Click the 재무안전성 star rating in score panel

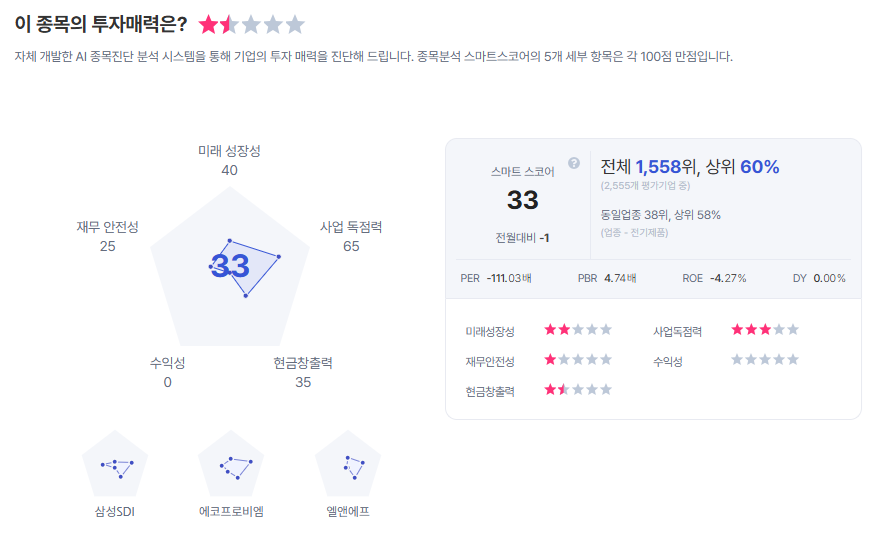577,360
